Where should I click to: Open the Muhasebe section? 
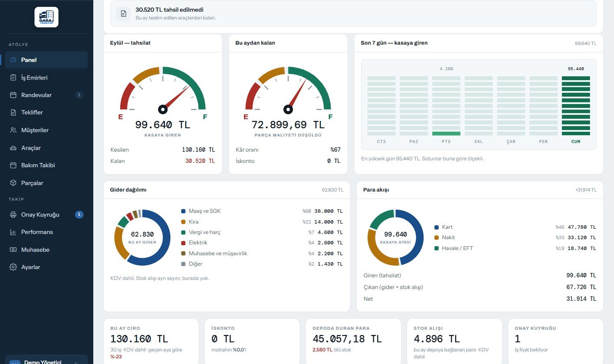coord(46,250)
